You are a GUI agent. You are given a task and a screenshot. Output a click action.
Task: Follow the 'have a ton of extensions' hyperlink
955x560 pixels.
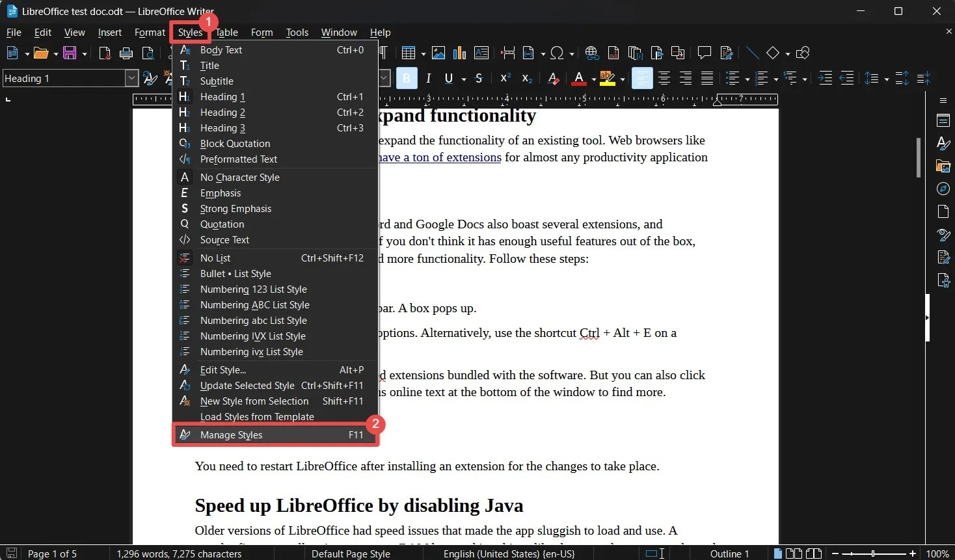[440, 157]
